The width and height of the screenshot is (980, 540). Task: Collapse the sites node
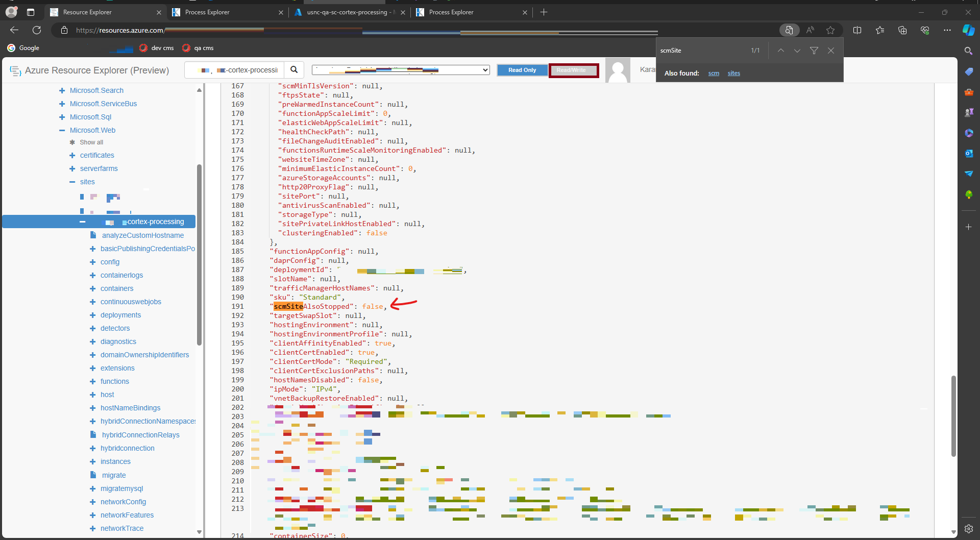tap(72, 182)
